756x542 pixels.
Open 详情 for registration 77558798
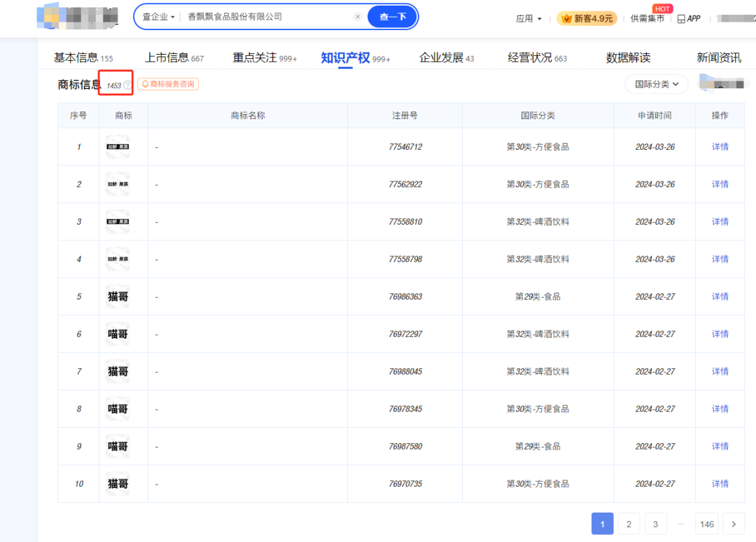[x=720, y=259]
